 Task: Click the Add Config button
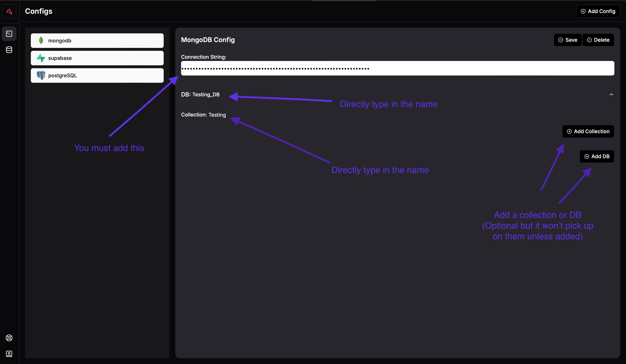598,11
